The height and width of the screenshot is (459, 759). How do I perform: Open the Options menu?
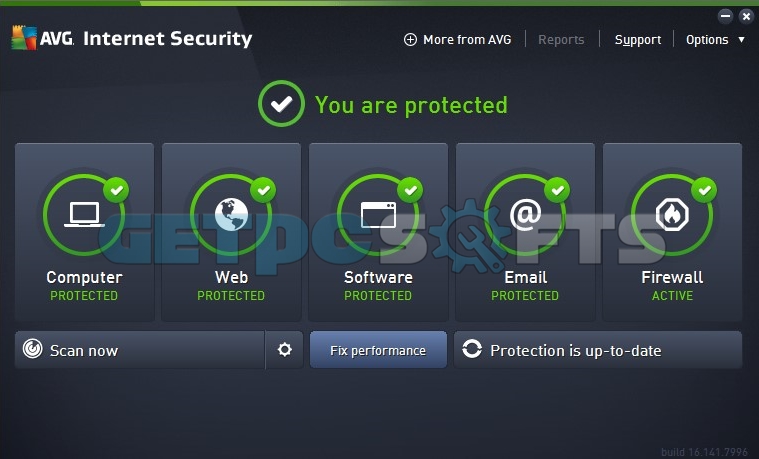(707, 40)
